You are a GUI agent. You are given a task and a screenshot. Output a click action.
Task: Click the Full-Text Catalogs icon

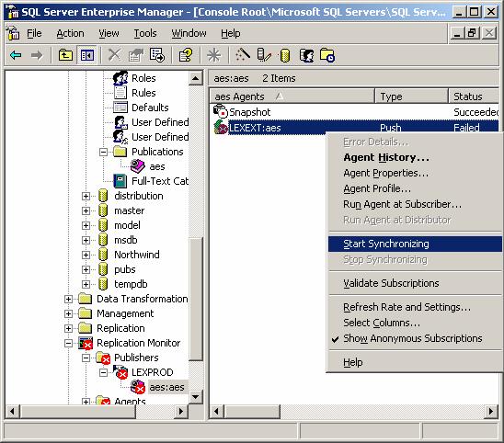pyautogui.click(x=120, y=181)
